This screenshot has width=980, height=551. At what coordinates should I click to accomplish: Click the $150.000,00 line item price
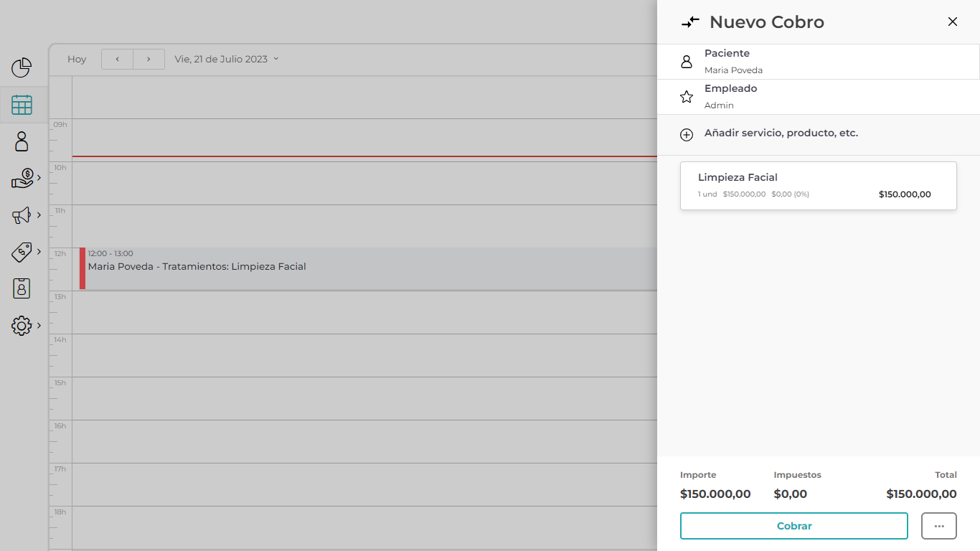click(x=905, y=194)
